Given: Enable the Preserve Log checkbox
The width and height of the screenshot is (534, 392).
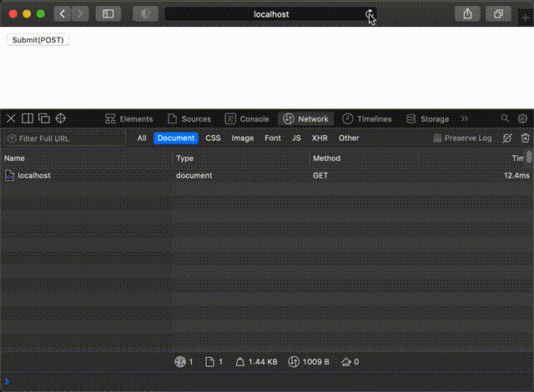Looking at the screenshot, I should [437, 138].
